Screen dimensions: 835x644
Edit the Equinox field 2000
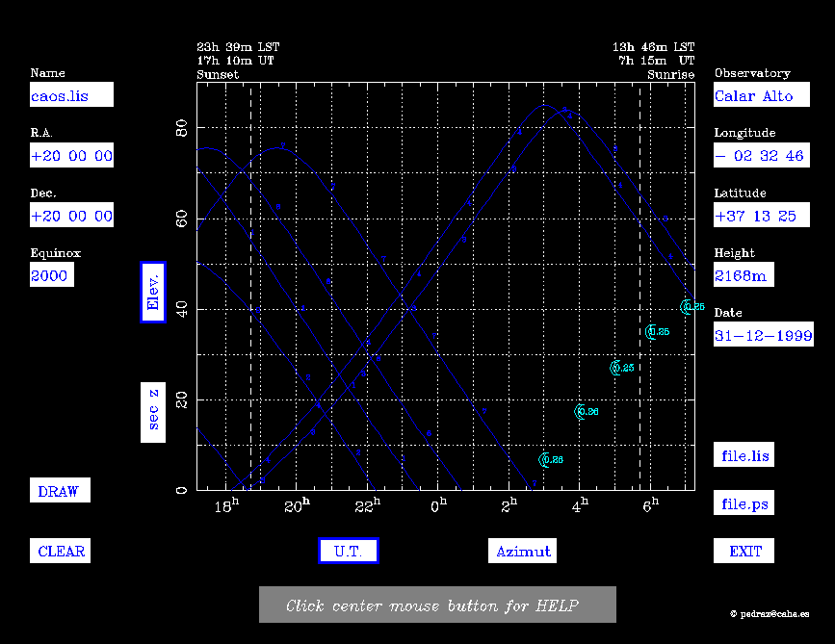pyautogui.click(x=51, y=274)
